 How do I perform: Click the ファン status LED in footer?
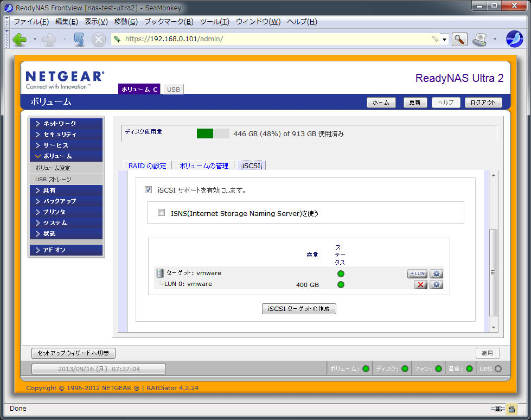click(x=439, y=369)
